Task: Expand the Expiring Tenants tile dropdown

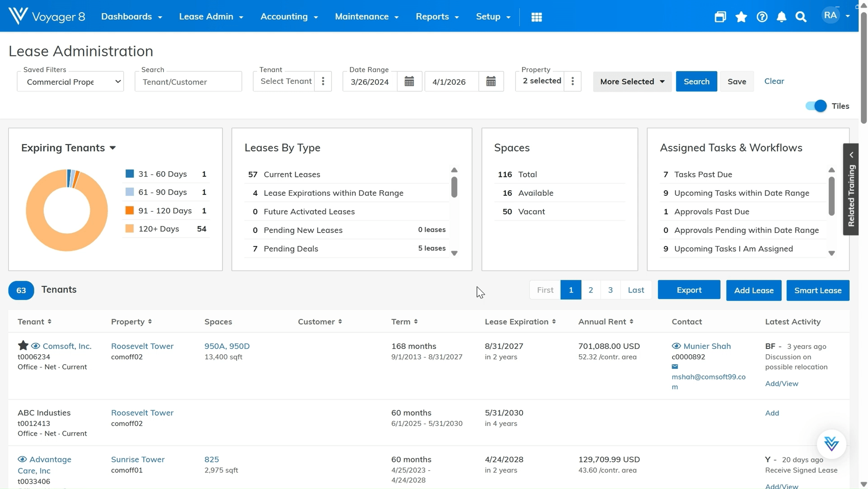Action: 112,148
